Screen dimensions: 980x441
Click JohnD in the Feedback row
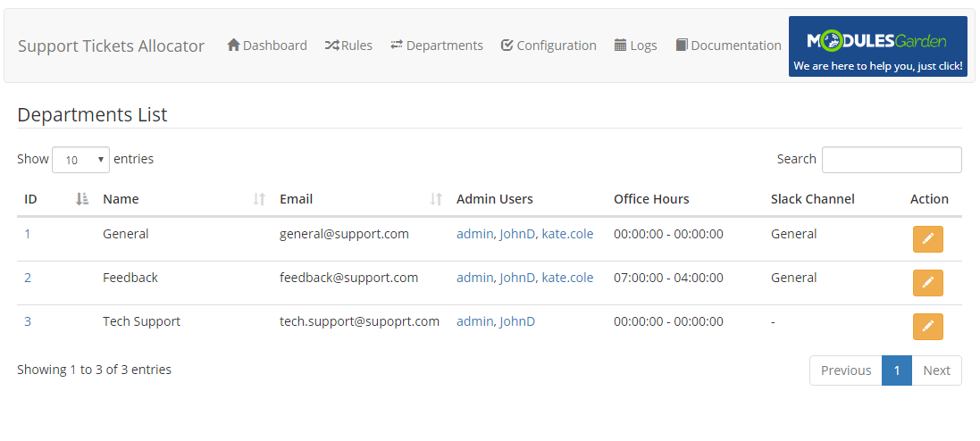click(x=517, y=278)
